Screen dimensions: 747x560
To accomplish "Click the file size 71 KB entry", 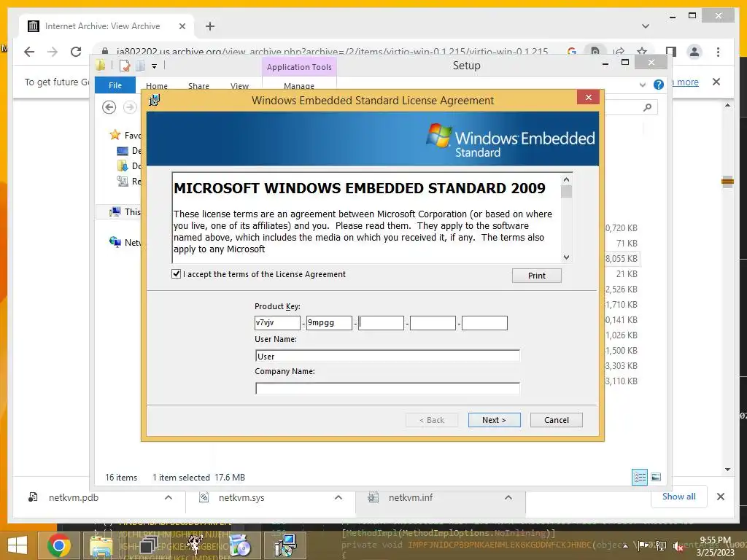I will (x=627, y=244).
